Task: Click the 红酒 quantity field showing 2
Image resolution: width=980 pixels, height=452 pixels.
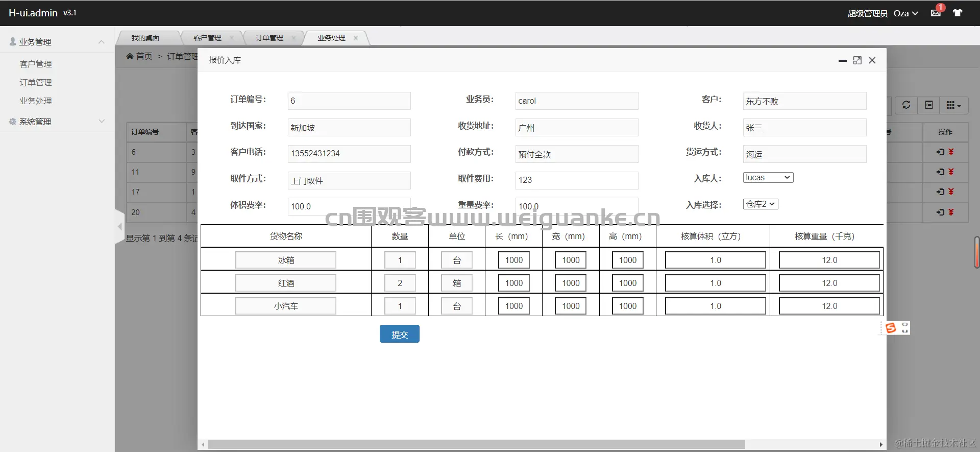Action: click(x=400, y=283)
